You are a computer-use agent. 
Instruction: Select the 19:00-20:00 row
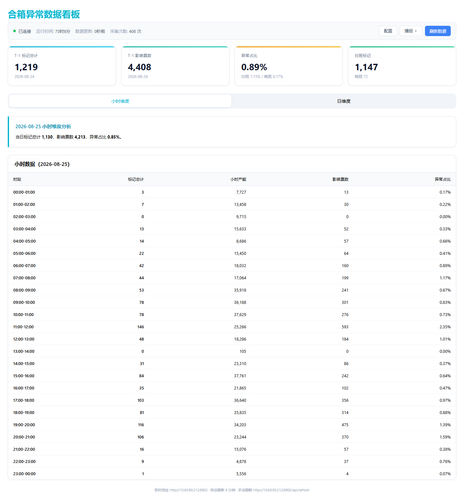click(x=232, y=425)
